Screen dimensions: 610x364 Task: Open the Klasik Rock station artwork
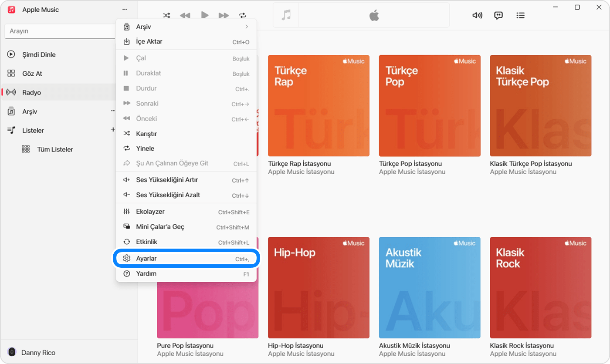pos(541,288)
